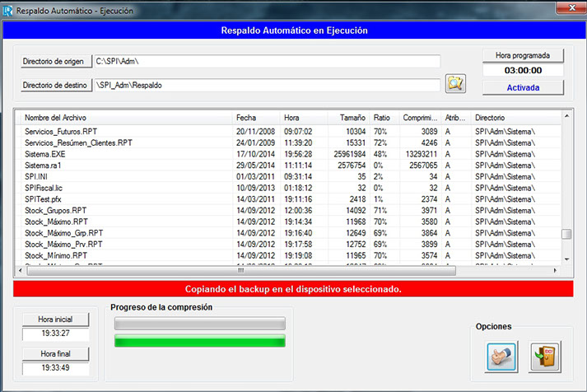The image size is (587, 392).
Task: Toggle the Activada status button
Action: click(x=523, y=86)
